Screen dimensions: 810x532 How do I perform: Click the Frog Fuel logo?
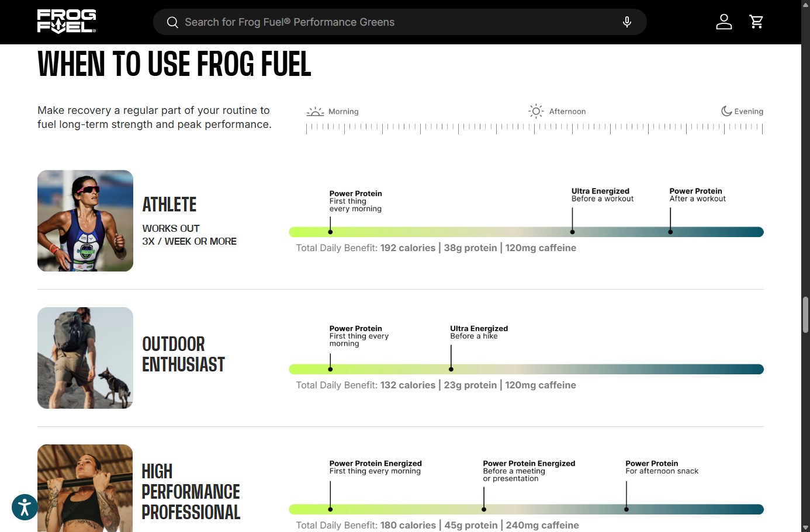(67, 22)
